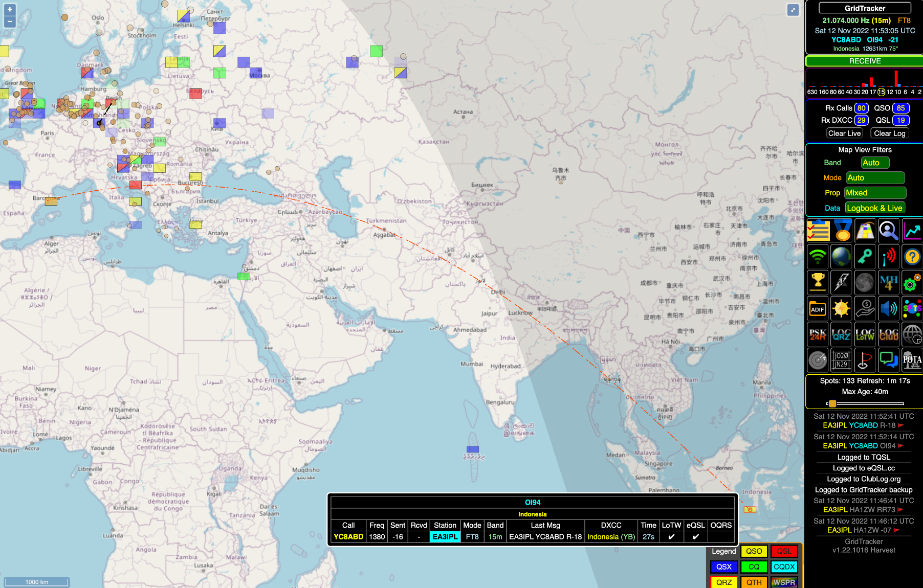Click the MH4 Maidenhead icon
The image size is (923, 588).
[889, 282]
